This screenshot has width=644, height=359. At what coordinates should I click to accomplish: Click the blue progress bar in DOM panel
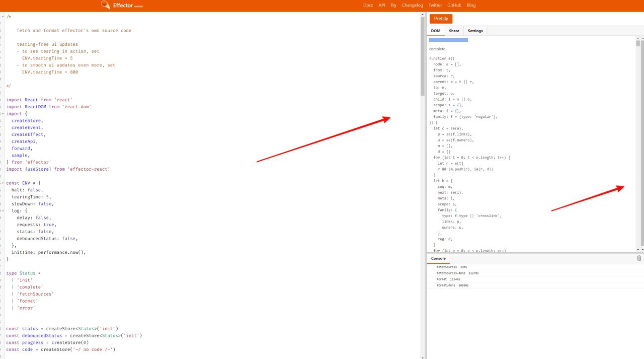pyautogui.click(x=448, y=40)
